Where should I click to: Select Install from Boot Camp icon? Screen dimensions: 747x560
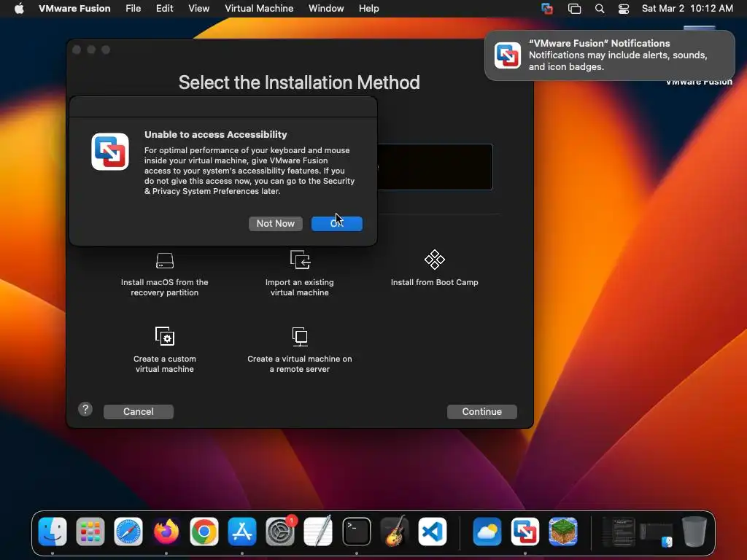pos(435,260)
